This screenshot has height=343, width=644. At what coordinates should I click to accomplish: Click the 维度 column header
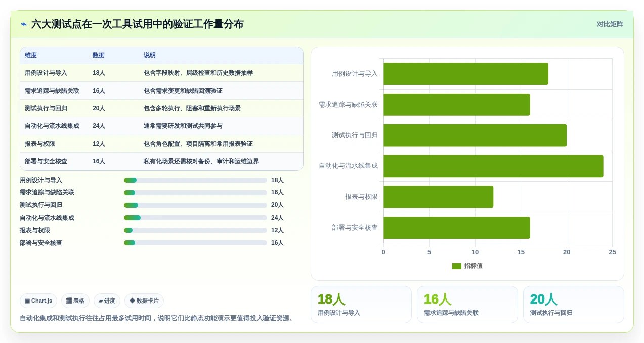click(31, 56)
